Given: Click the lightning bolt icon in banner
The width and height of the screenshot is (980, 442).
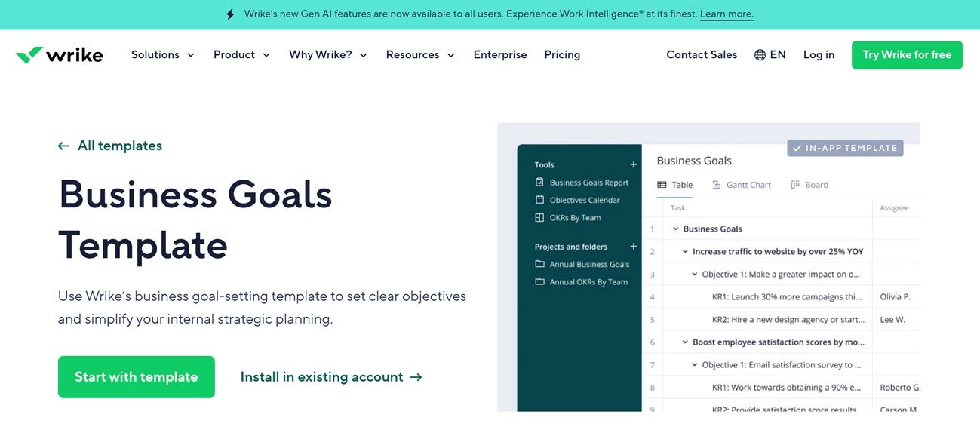Looking at the screenshot, I should point(231,14).
